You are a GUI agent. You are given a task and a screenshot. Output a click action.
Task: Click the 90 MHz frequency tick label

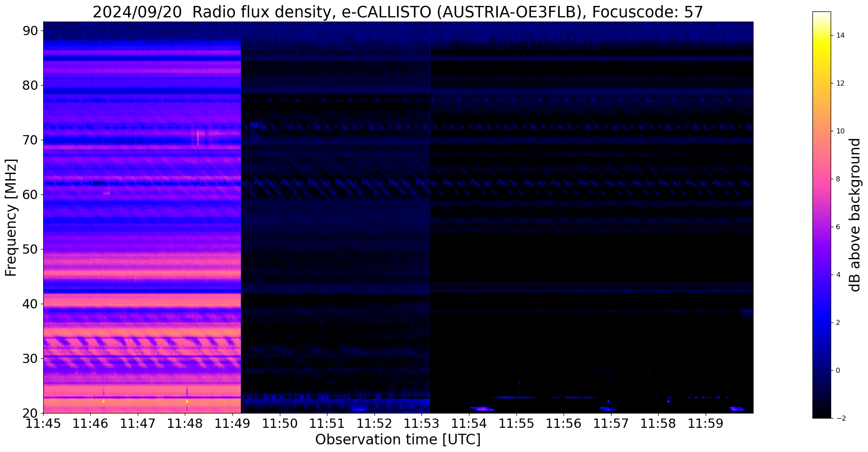point(31,31)
